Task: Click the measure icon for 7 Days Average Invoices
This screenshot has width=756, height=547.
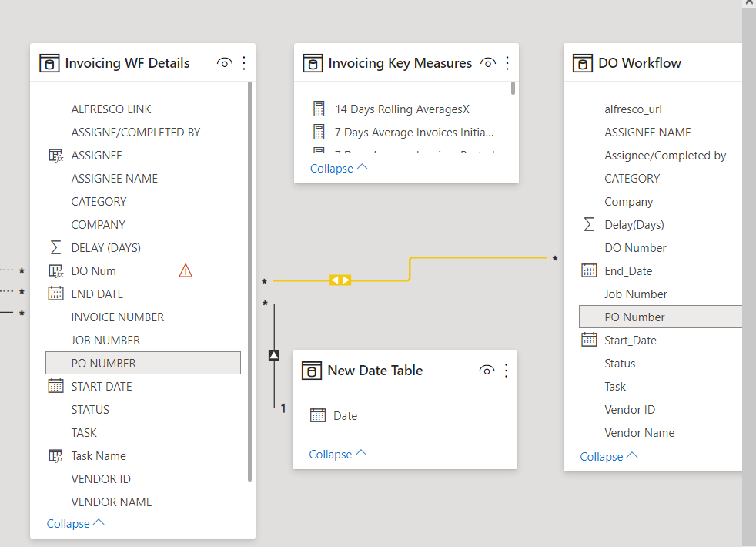Action: pyautogui.click(x=319, y=132)
